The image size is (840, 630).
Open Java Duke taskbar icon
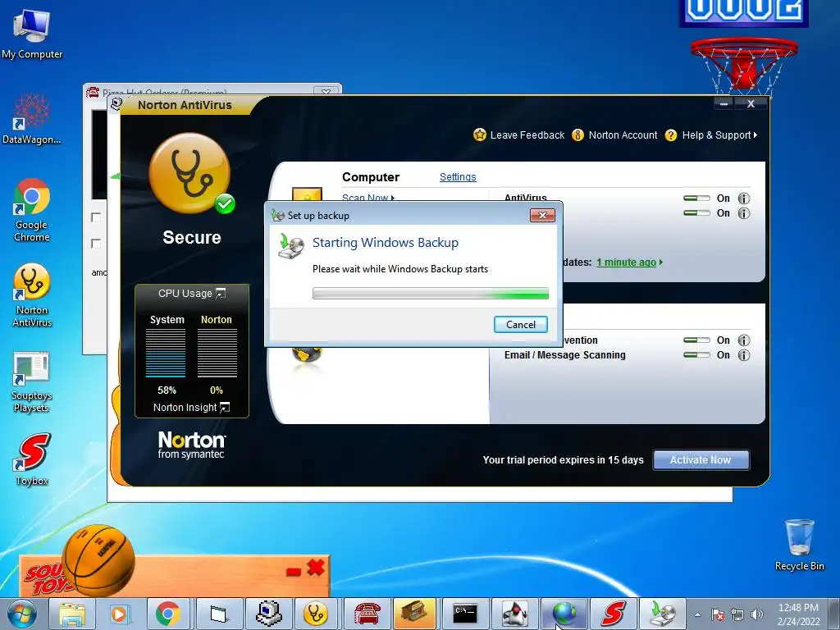pyautogui.click(x=514, y=614)
